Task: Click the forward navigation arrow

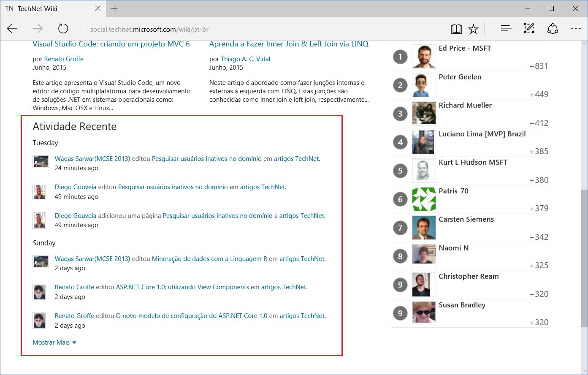Action: tap(38, 29)
